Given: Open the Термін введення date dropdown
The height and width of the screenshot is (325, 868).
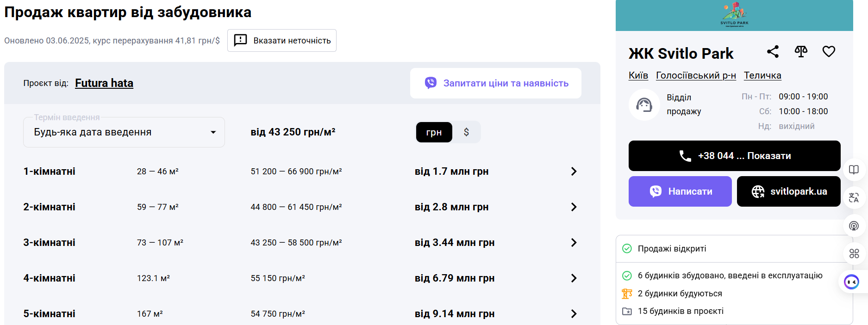Looking at the screenshot, I should coord(124,132).
